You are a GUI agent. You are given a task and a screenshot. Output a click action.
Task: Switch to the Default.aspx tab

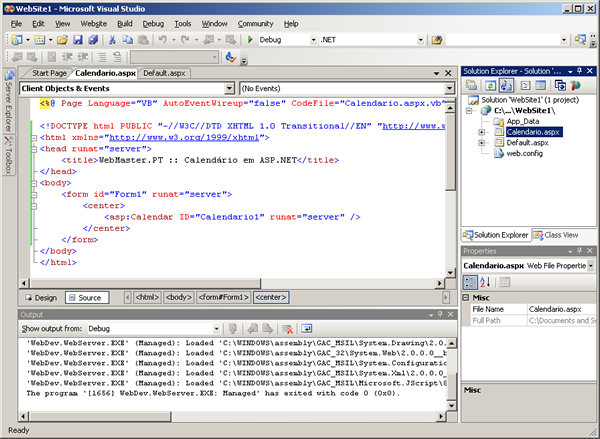click(164, 73)
